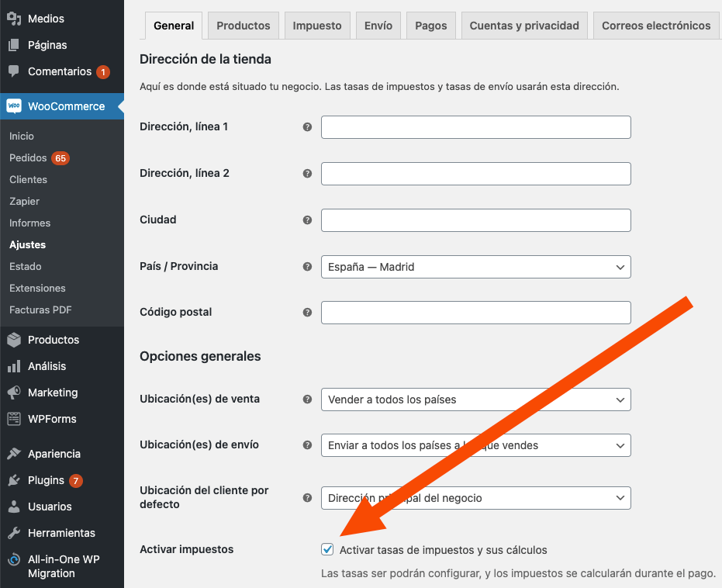Open the Correos electrónicos tab
Screen dimensions: 722x588
tap(656, 26)
